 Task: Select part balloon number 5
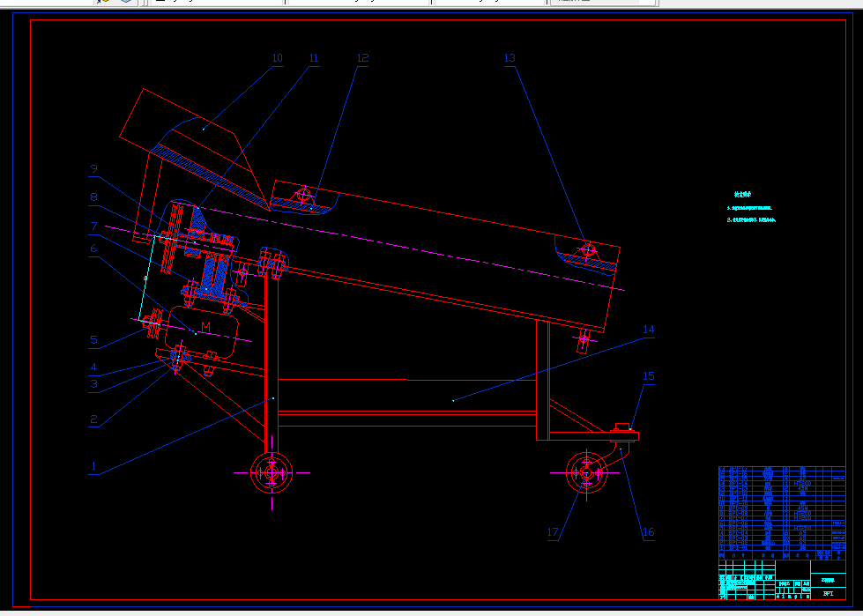pos(93,340)
